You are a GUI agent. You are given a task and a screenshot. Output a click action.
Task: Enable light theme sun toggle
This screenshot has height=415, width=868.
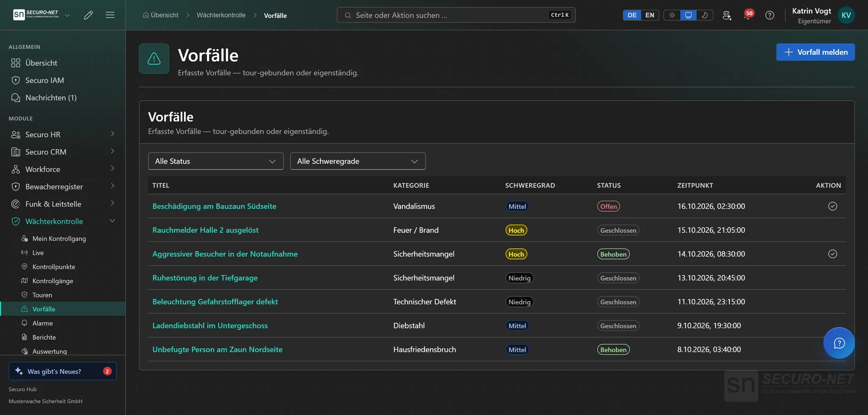[672, 15]
